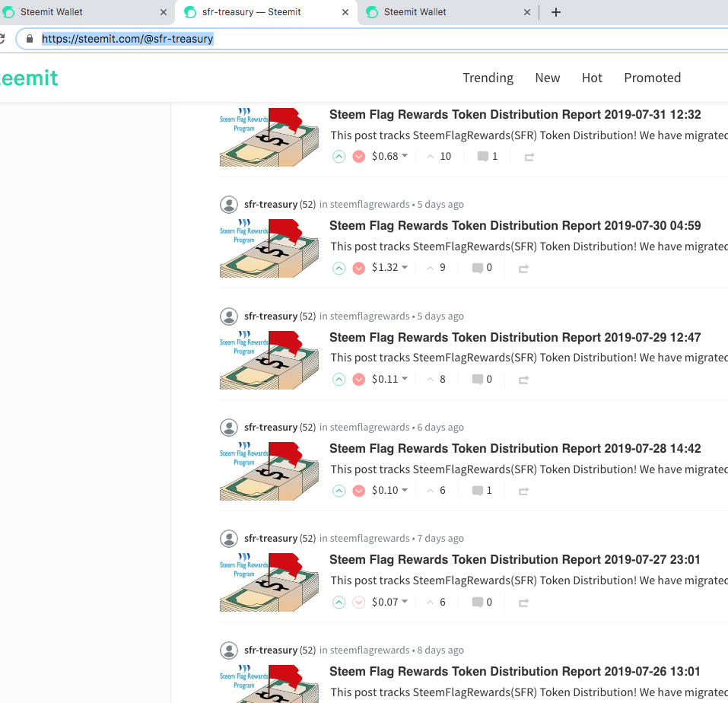Open the Report 2019-07-28 14:42 title link
Screen dimensions: 728x703
click(x=515, y=449)
